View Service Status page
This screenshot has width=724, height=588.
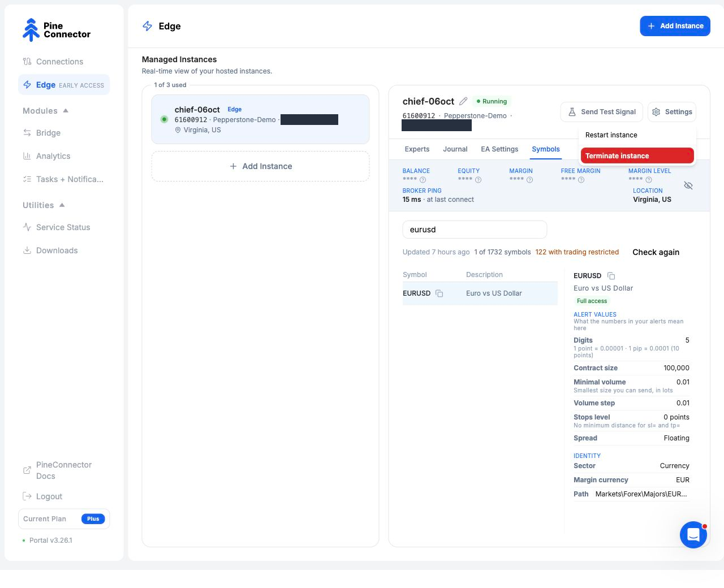[64, 227]
